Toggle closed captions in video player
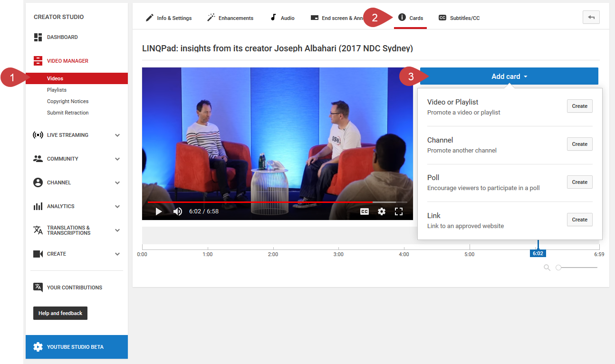Image resolution: width=615 pixels, height=364 pixels. pos(365,211)
